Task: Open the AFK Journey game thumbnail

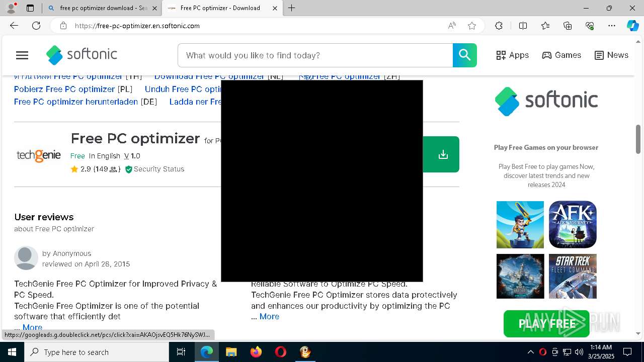Action: pyautogui.click(x=573, y=224)
